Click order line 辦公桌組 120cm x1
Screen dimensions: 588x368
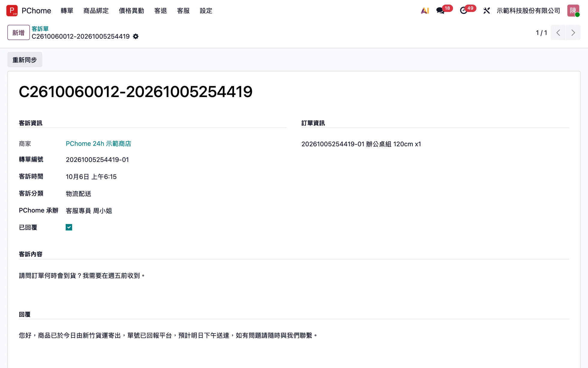point(361,144)
